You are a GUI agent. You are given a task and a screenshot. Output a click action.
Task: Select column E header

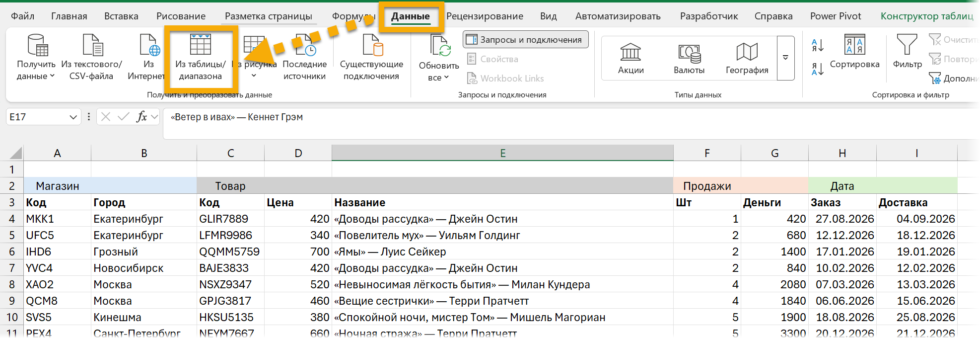502,153
